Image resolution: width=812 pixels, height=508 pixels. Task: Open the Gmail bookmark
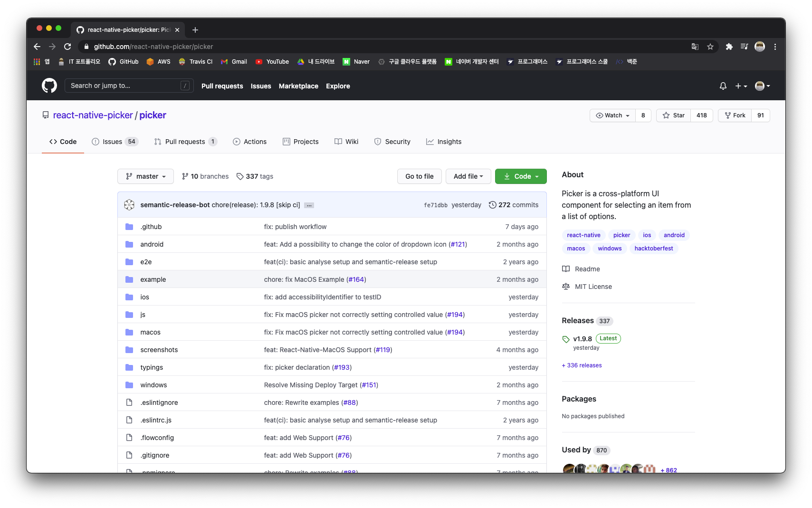(234, 62)
